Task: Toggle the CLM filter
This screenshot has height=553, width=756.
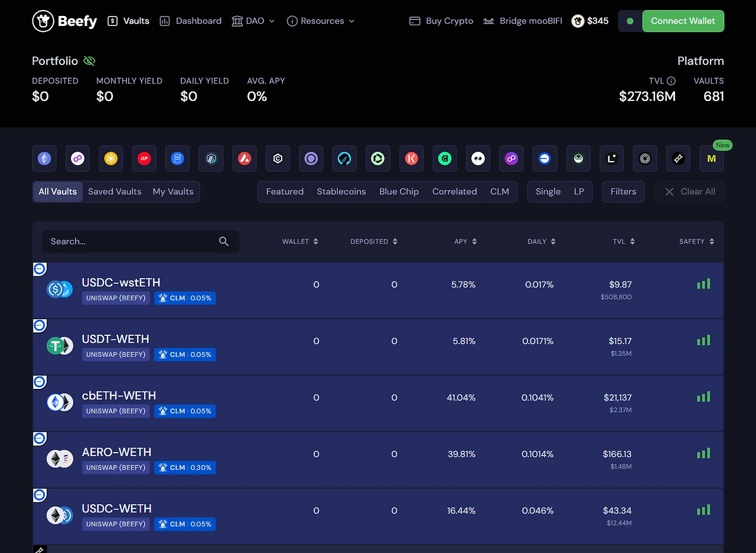Action: pyautogui.click(x=500, y=192)
